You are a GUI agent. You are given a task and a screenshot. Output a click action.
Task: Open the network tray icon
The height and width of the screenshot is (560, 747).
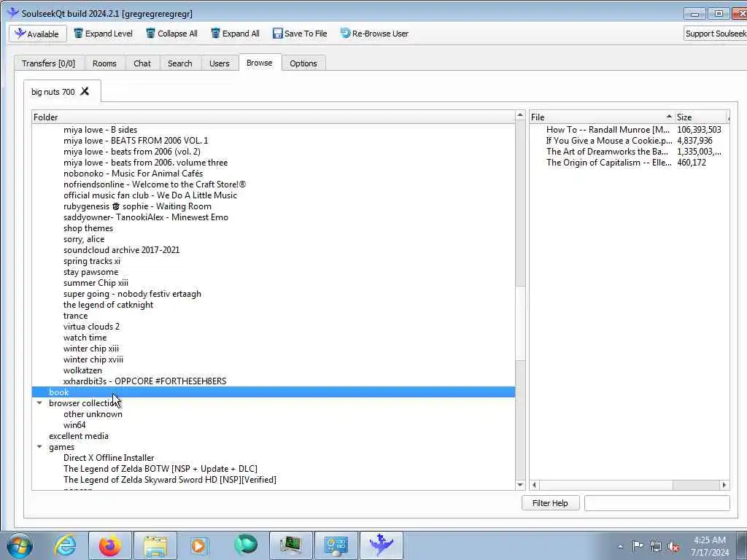pyautogui.click(x=656, y=546)
